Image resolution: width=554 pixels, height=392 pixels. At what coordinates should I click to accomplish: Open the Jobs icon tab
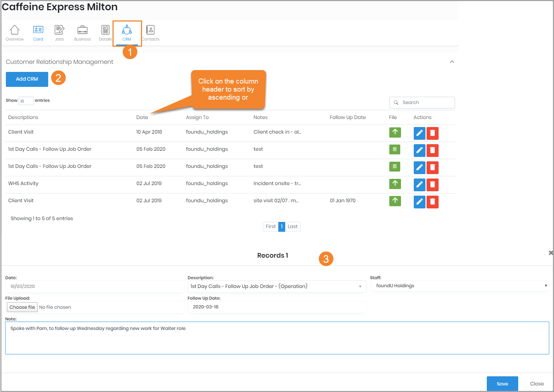coord(60,32)
